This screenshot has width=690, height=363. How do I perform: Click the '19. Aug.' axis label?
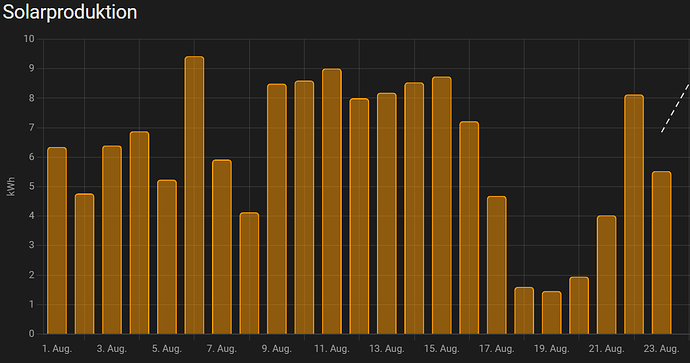(x=551, y=349)
